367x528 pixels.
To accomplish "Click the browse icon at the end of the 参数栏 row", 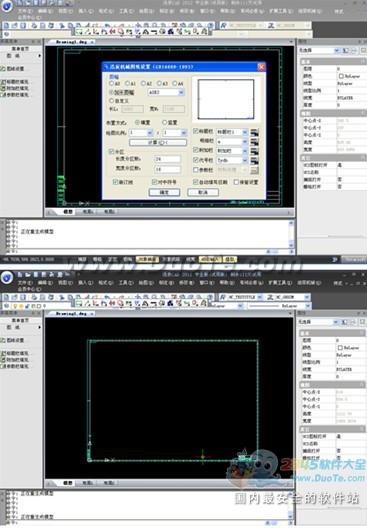I will tap(255, 170).
